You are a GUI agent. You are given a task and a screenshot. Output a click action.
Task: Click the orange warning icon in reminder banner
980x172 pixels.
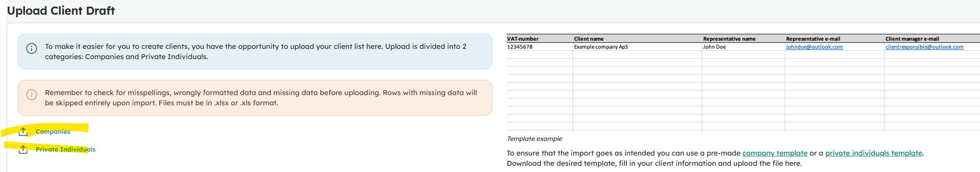(x=32, y=95)
